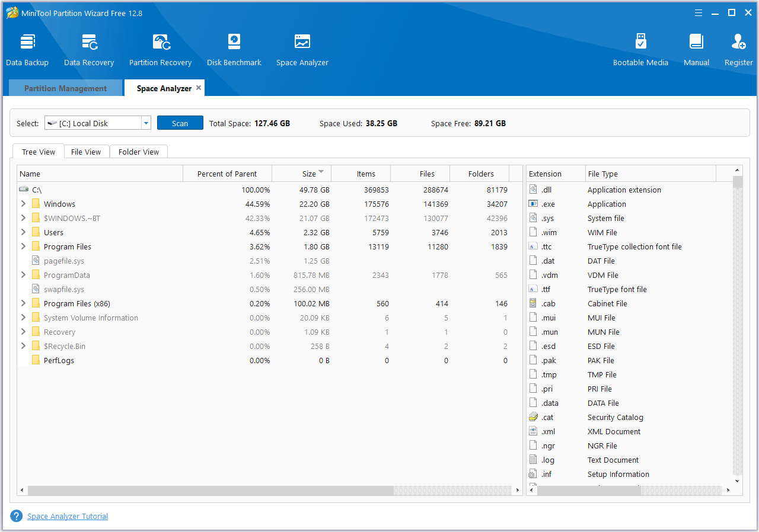Open the Data Backup tool
Image resolution: width=759 pixels, height=532 pixels.
coord(27,50)
